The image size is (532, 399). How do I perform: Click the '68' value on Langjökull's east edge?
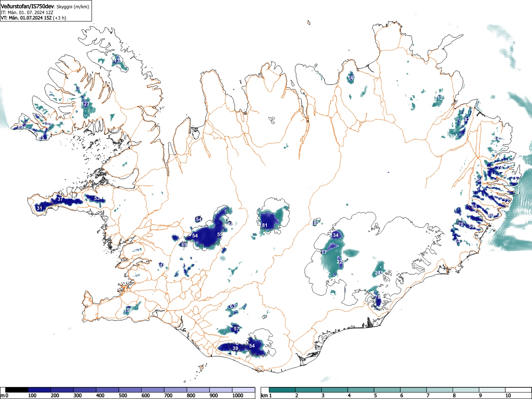click(230, 224)
